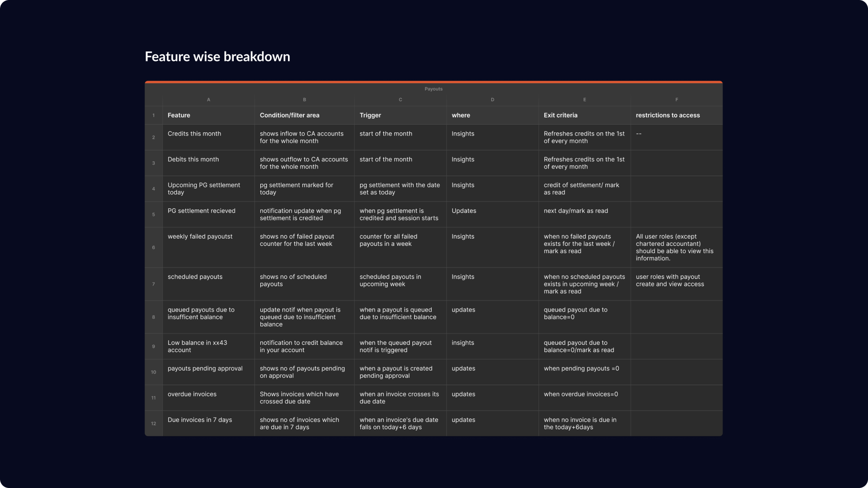Select the 'Feature wise breakdown' heading
868x488 pixels.
coord(217,57)
